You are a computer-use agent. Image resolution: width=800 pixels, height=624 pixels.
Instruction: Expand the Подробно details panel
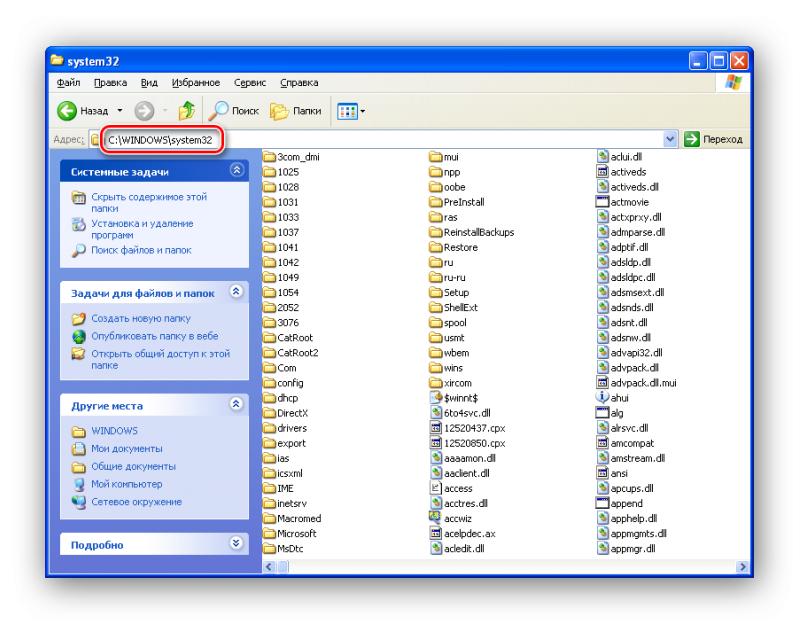click(x=236, y=543)
